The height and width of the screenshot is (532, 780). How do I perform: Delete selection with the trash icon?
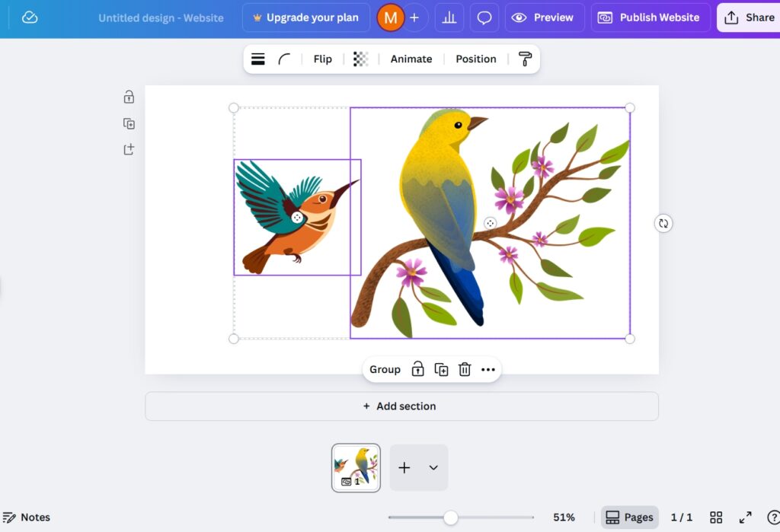465,370
